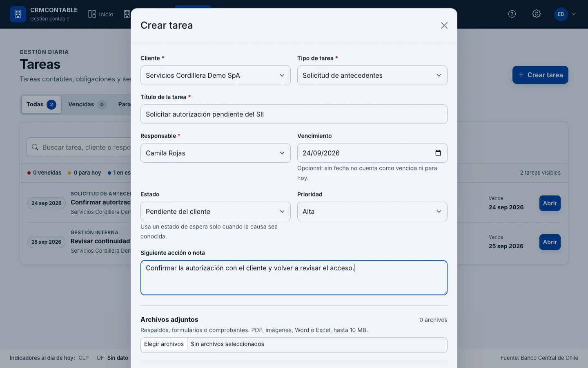Click the 'Sin dato' UF indicator

pos(118,358)
